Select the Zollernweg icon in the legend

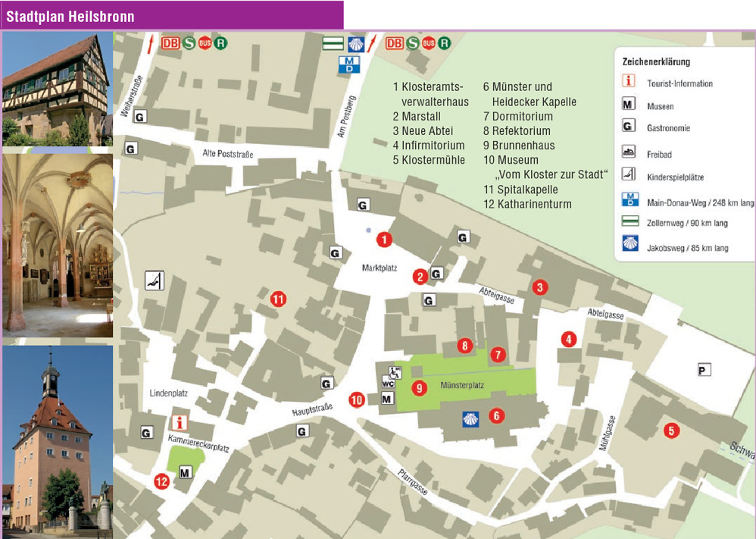(628, 223)
